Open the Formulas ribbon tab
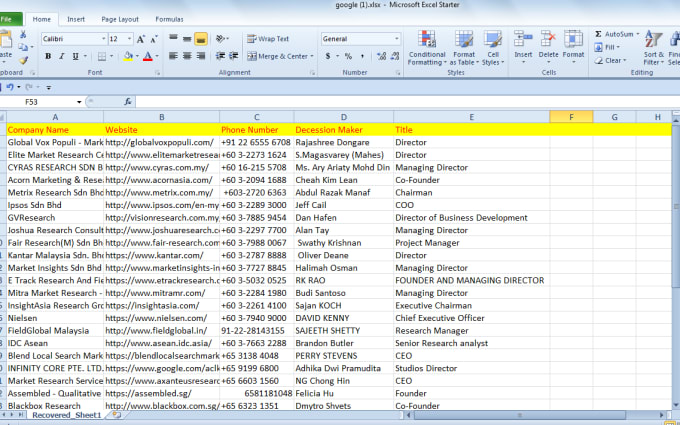The height and width of the screenshot is (425, 680). (x=169, y=19)
